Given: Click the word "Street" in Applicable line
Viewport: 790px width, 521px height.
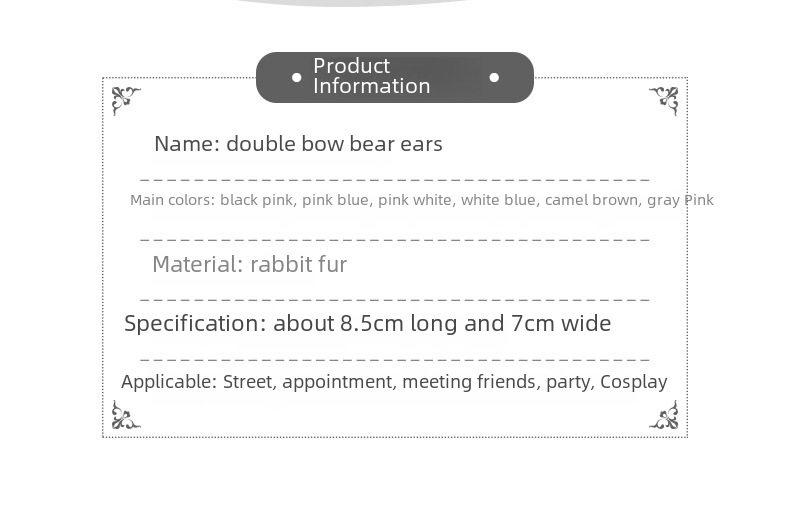Looking at the screenshot, I should pyautogui.click(x=247, y=382).
